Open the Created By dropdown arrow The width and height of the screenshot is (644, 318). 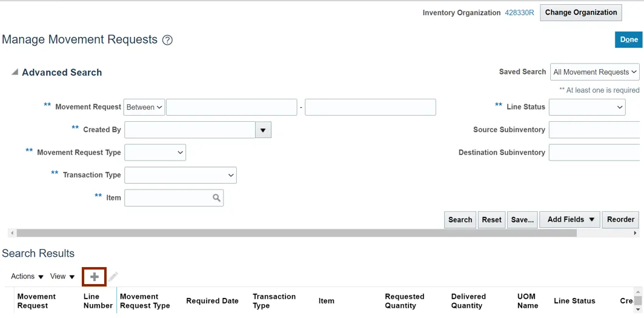click(263, 130)
